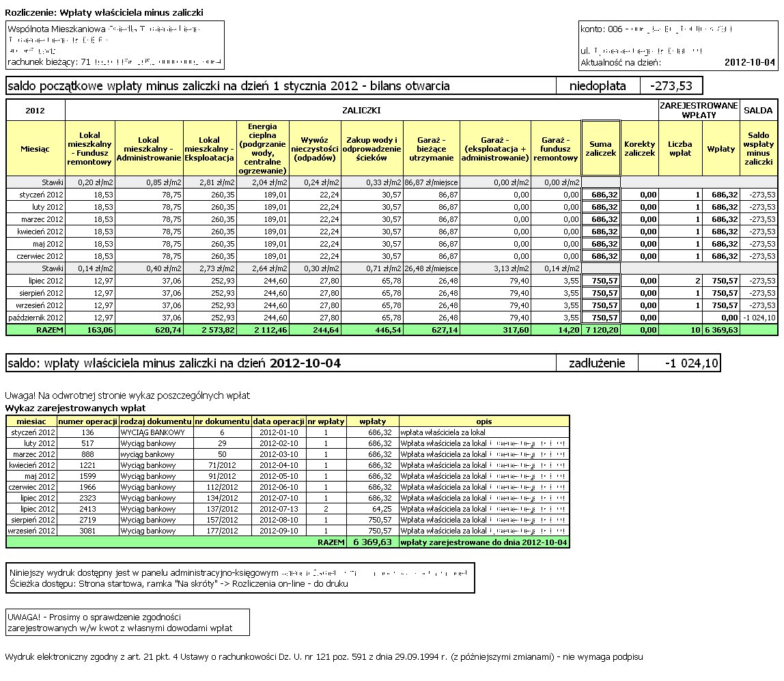Click 'Garaż - fundusz remontowy' header
The height and width of the screenshot is (681, 784).
pos(555,148)
